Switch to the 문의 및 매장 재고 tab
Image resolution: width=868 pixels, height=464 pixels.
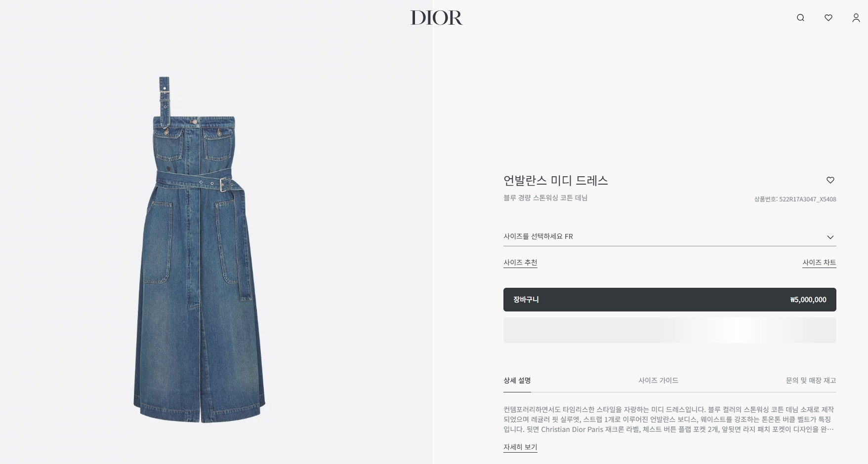click(x=811, y=381)
